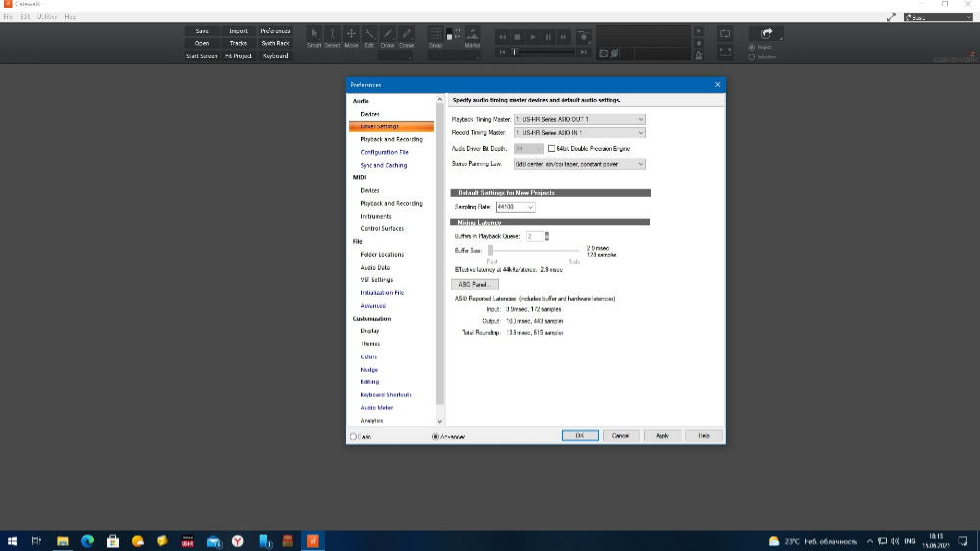Open Yandex browser from taskbar

click(237, 541)
